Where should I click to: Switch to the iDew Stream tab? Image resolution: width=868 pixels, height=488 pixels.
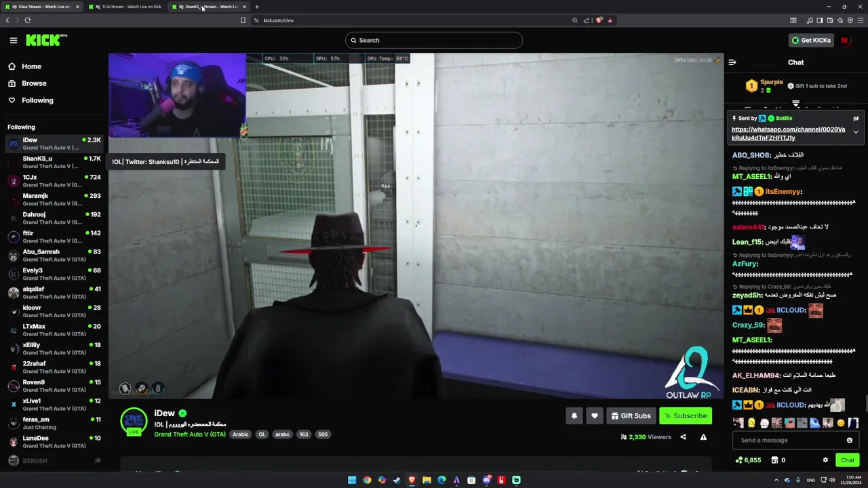pos(42,7)
